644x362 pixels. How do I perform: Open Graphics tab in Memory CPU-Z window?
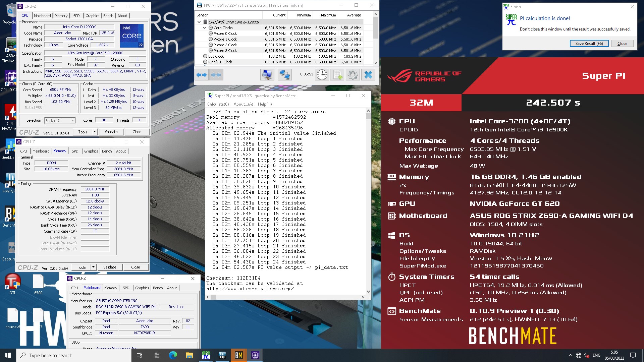click(x=91, y=151)
